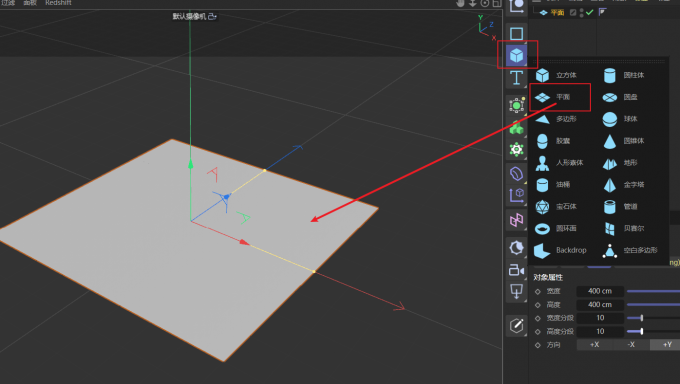Add a 宝石体 (Platonic) primitive

click(556, 207)
